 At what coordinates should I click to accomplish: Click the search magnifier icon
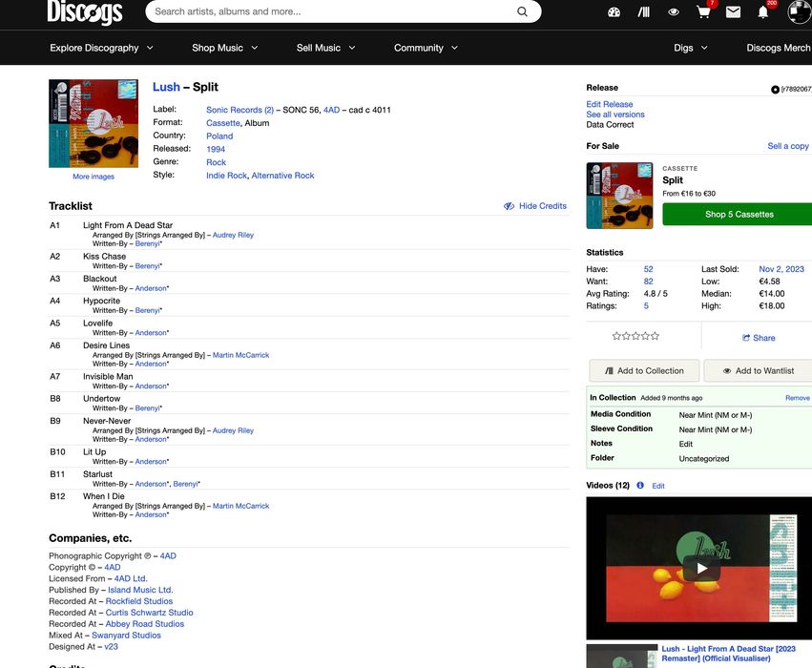[522, 11]
